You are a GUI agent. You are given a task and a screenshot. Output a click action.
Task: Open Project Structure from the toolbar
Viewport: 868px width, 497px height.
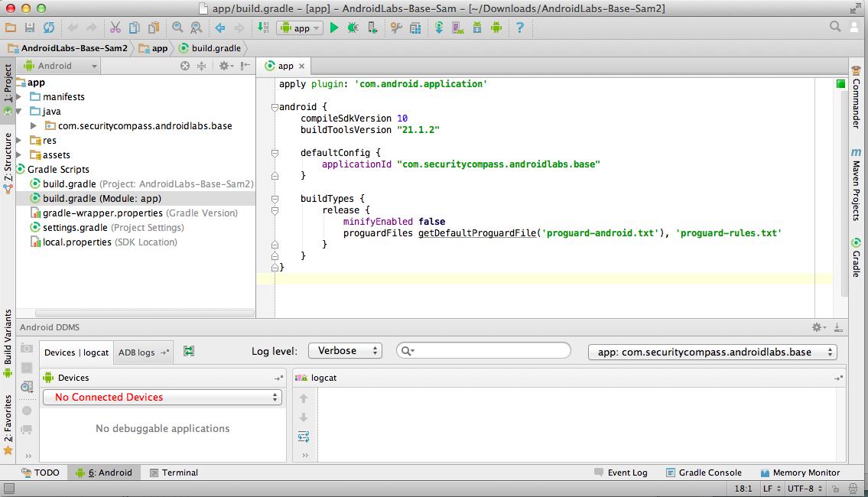[415, 28]
